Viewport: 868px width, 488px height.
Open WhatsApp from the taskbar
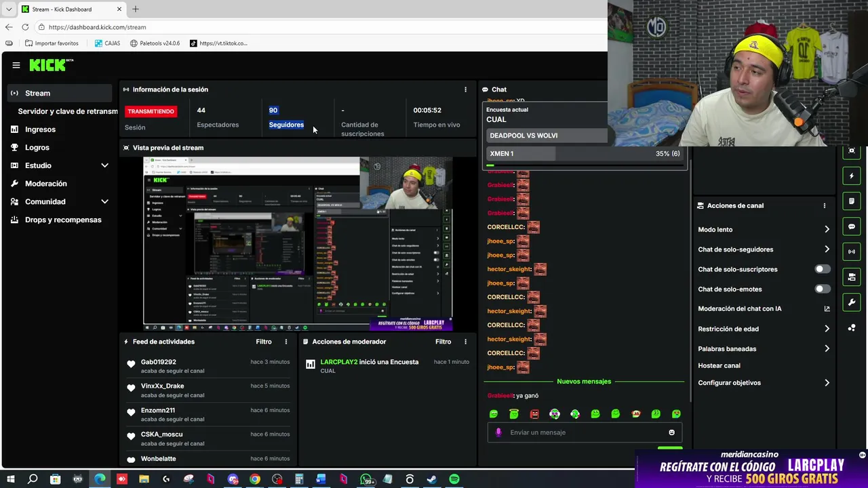367,479
